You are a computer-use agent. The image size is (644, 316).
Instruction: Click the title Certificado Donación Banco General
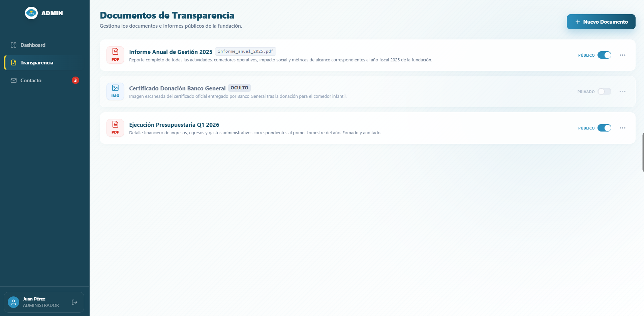pos(177,88)
